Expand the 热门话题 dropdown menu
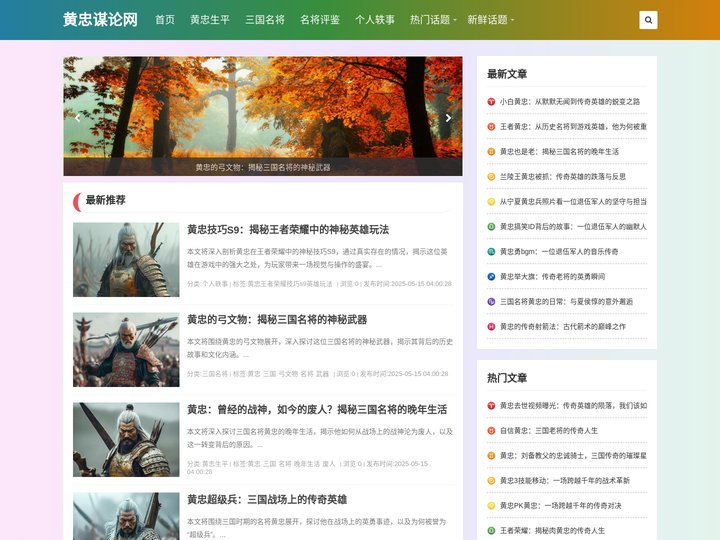Viewport: 720px width, 540px height. coord(433,20)
